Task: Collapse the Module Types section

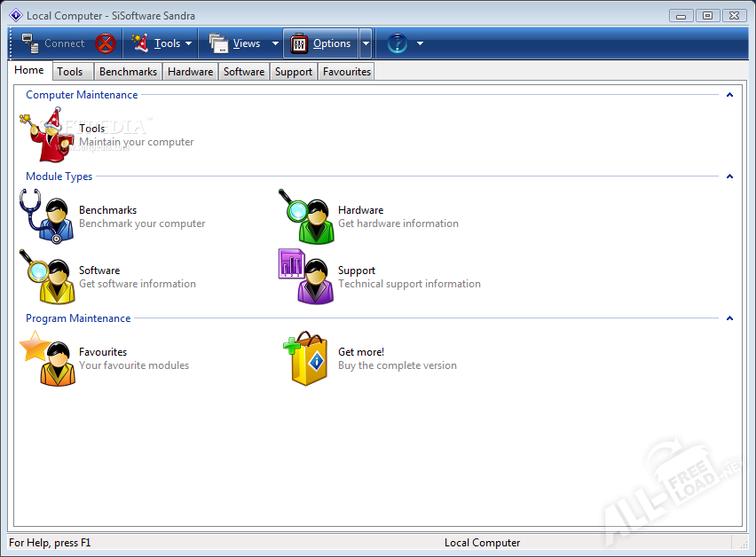Action: coord(729,177)
